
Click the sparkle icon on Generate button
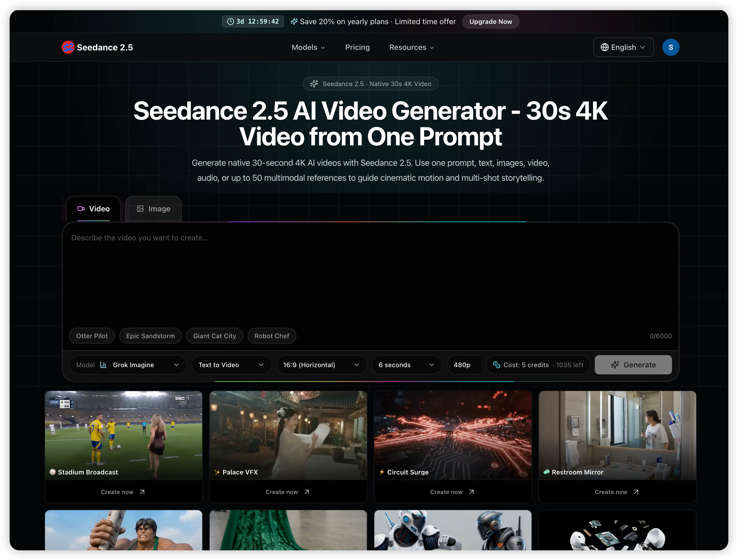(x=615, y=365)
